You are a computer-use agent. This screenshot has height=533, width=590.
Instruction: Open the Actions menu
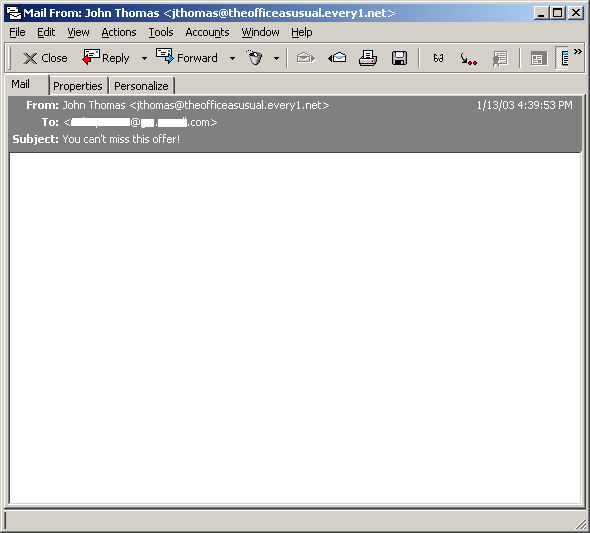tap(119, 32)
